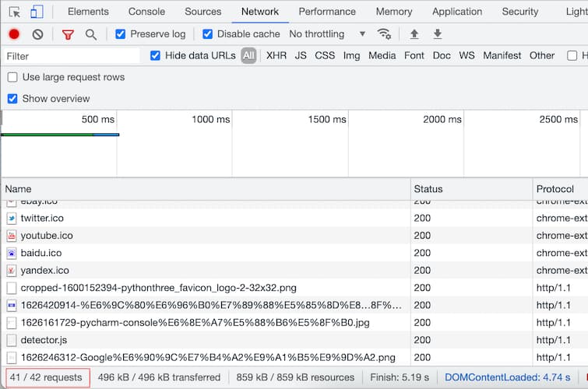
Task: Disable the Disable cache checkbox
Action: pos(207,34)
